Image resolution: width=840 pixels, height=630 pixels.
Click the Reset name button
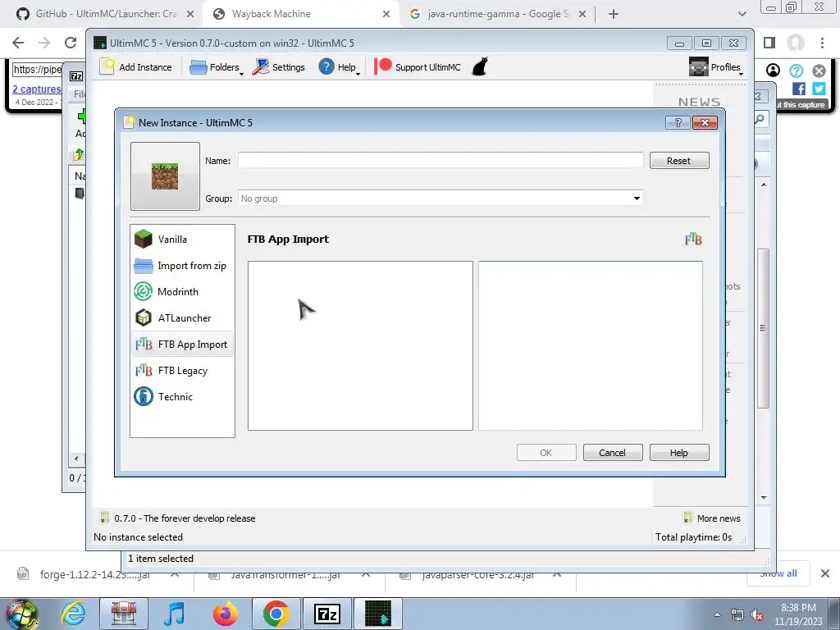(x=678, y=161)
